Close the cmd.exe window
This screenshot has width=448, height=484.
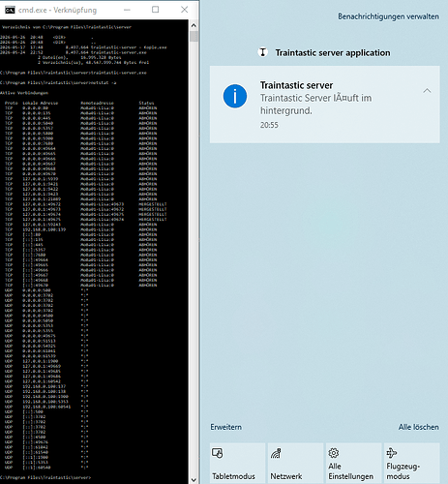point(184,10)
